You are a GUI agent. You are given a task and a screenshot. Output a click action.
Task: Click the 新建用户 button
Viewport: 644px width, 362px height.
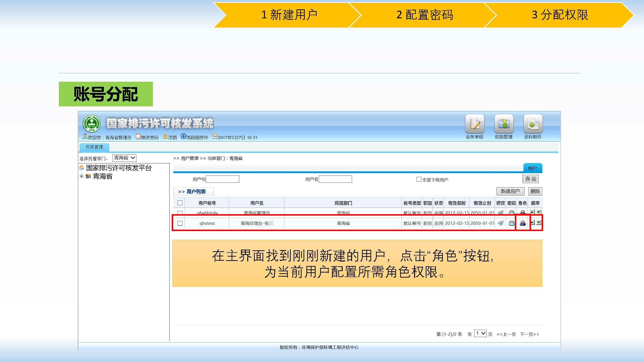510,191
